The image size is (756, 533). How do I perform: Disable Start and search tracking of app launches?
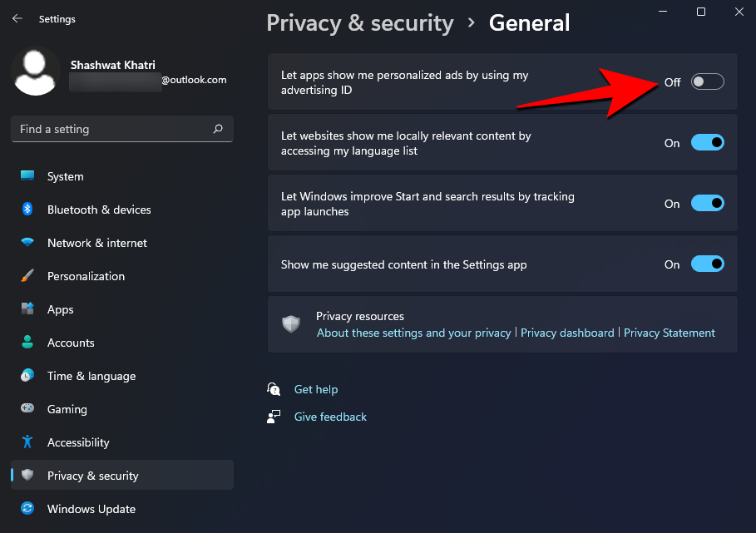(708, 203)
